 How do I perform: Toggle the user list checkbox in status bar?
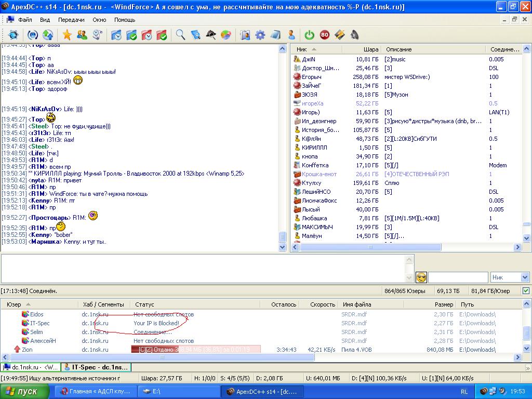[x=526, y=291]
